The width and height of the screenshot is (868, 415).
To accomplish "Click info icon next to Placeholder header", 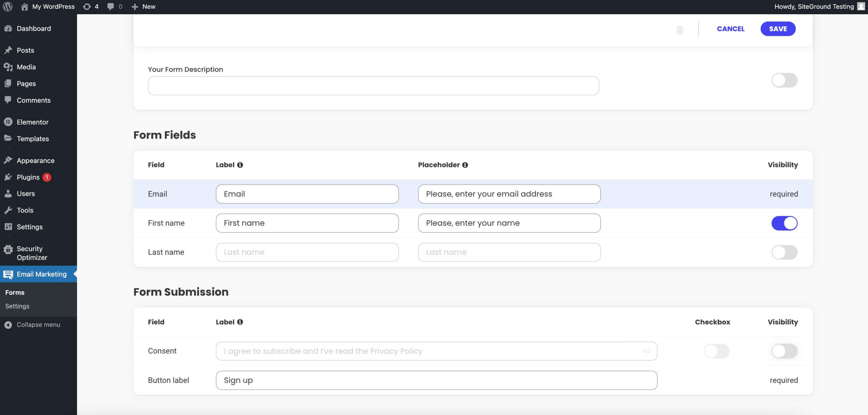I will (465, 165).
